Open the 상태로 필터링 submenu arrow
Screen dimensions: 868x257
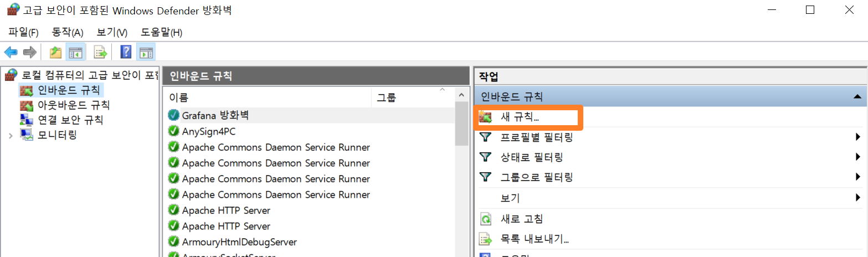tap(857, 157)
